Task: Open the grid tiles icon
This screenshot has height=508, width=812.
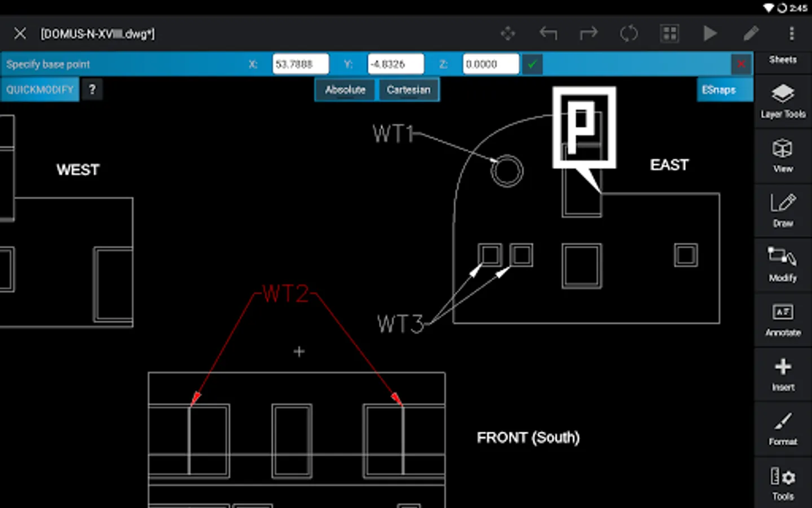Action: [669, 34]
